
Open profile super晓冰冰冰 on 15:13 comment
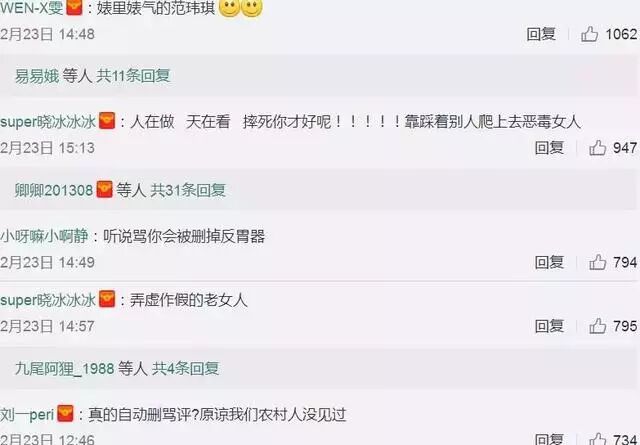click(48, 122)
